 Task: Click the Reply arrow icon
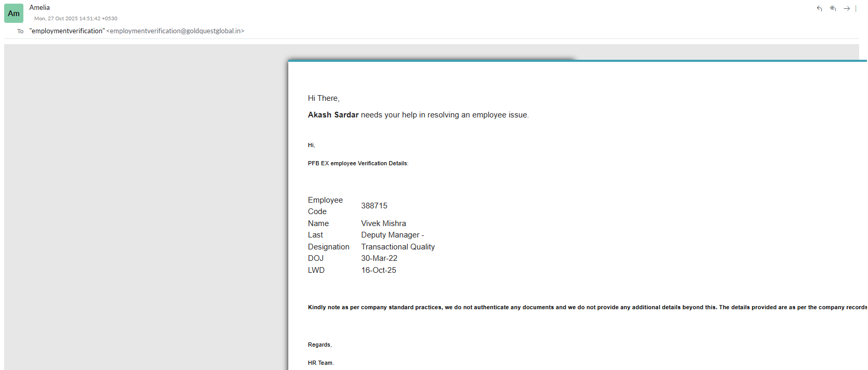click(819, 8)
